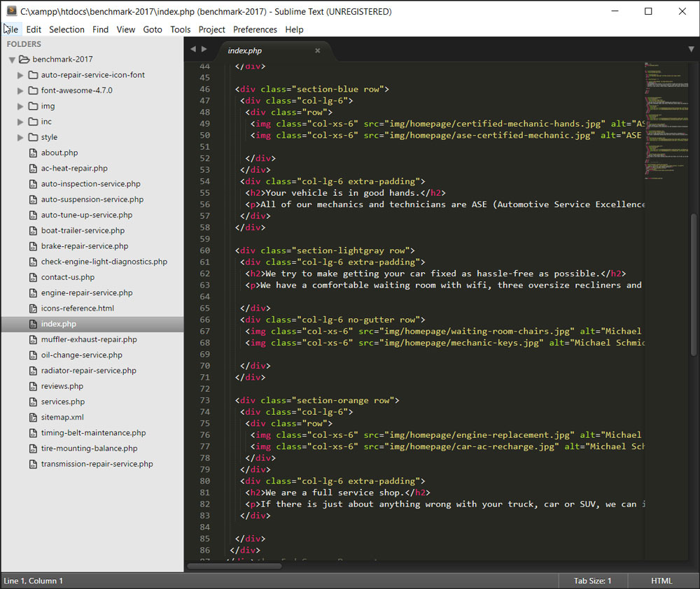Image resolution: width=700 pixels, height=589 pixels.
Task: Click the back navigation arrow above the editor
Action: [192, 49]
